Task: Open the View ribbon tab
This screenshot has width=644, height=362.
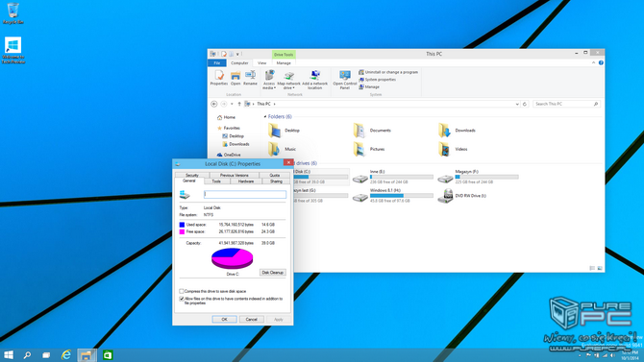Action: (x=261, y=63)
